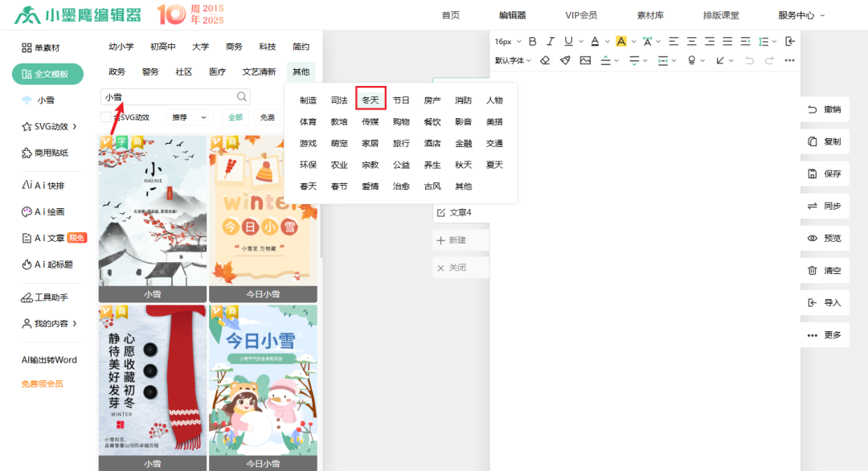Viewport: 868px width, 471px height.
Task: Select the eraser format-clear icon in toolbar
Action: coord(546,60)
